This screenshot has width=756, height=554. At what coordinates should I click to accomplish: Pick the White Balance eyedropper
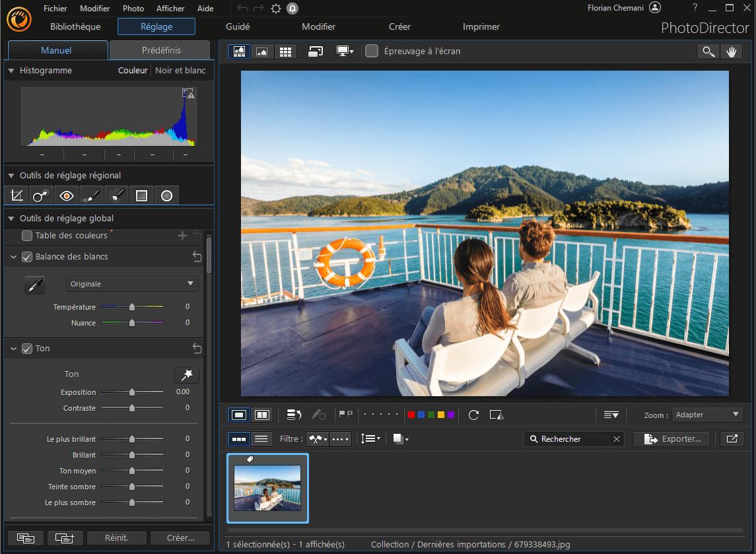pyautogui.click(x=34, y=285)
